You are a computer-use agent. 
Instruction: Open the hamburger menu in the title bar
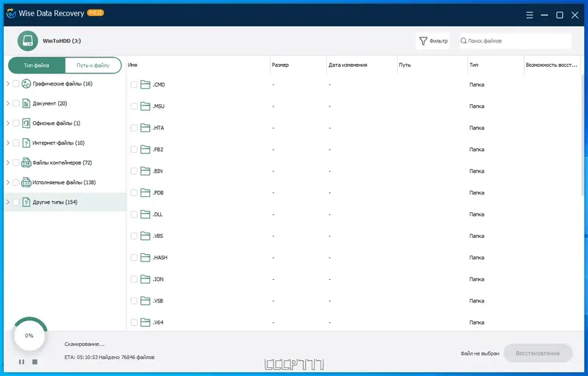pyautogui.click(x=529, y=15)
